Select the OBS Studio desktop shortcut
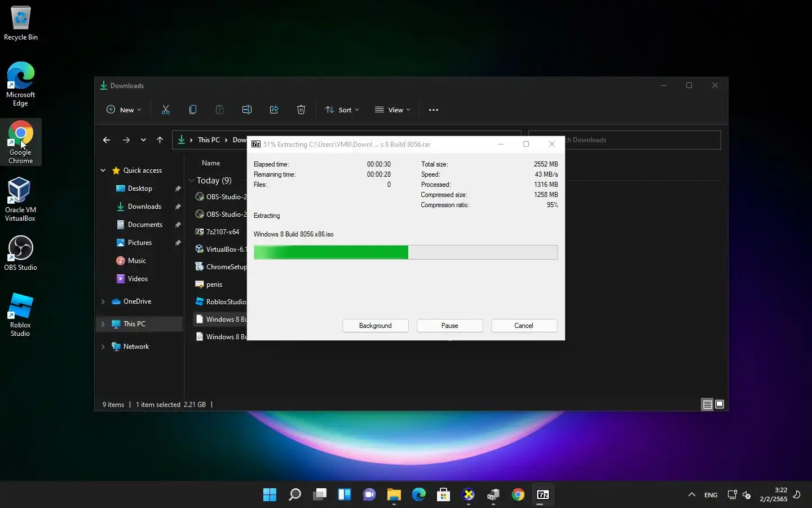This screenshot has width=812, height=508. point(21,253)
